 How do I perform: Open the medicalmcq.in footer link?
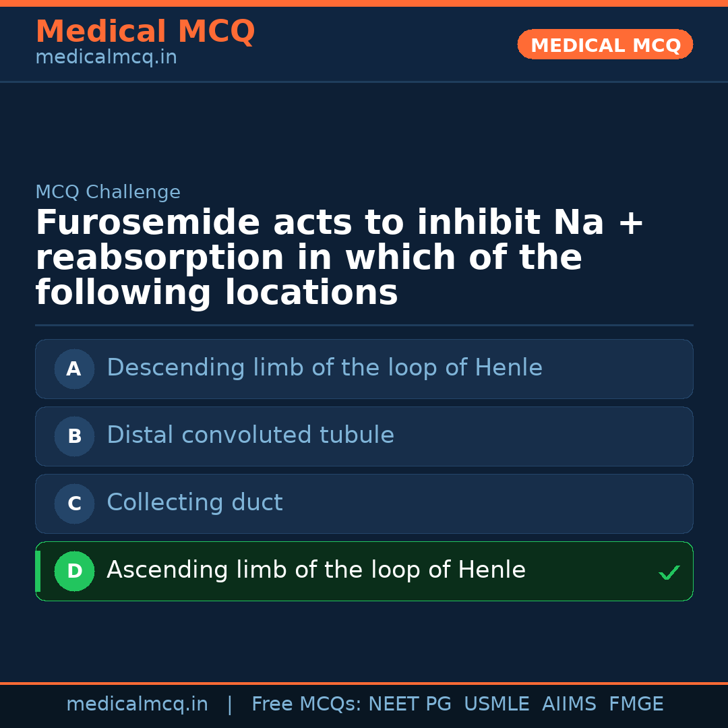point(138,703)
